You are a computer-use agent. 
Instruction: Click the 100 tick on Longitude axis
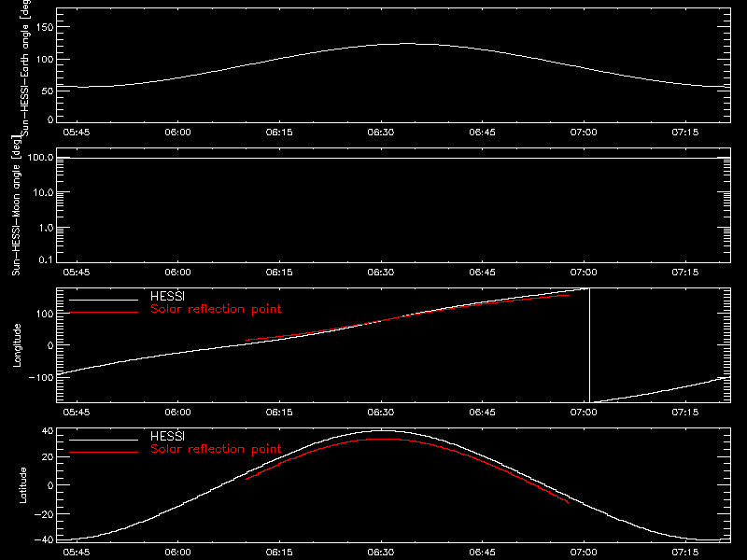pyautogui.click(x=45, y=314)
